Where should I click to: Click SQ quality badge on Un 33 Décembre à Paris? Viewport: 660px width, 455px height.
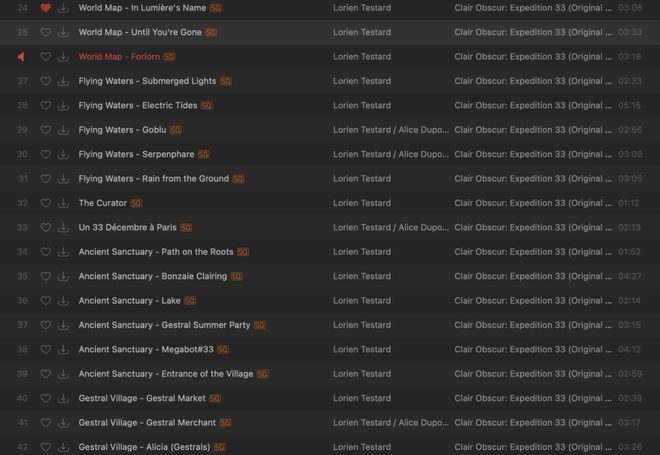pos(185,228)
